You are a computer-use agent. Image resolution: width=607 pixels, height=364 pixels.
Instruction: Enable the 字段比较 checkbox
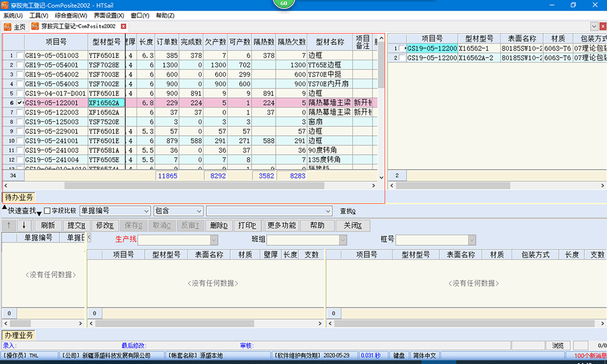[x=47, y=211]
